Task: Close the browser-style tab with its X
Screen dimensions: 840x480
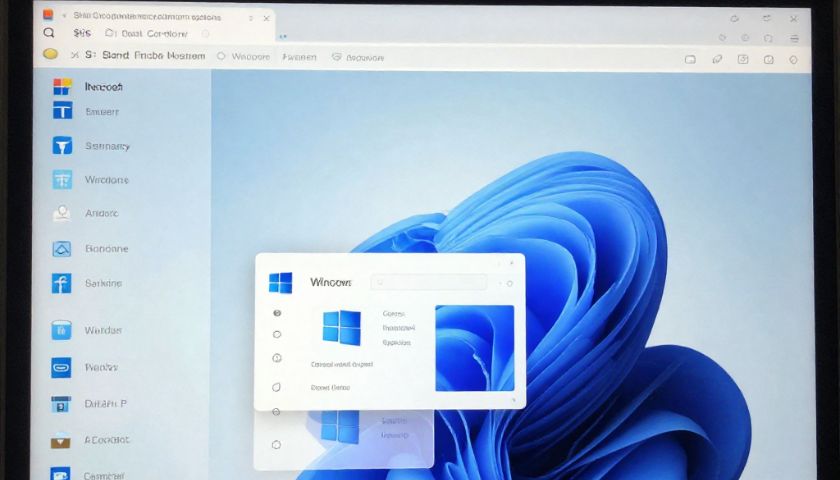Action: tap(266, 18)
